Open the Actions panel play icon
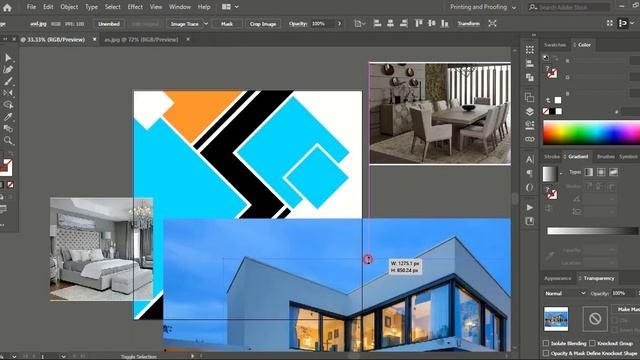 (x=530, y=207)
